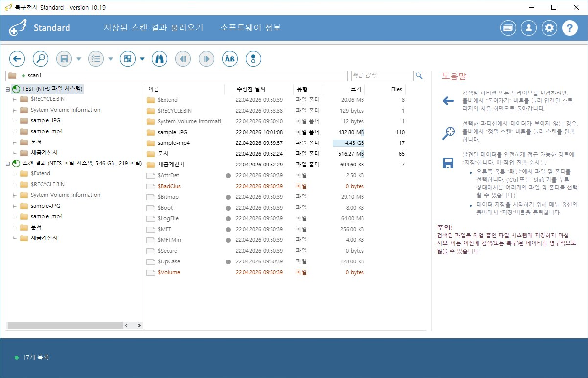Click the back arrow toolbar button

pyautogui.click(x=17, y=59)
